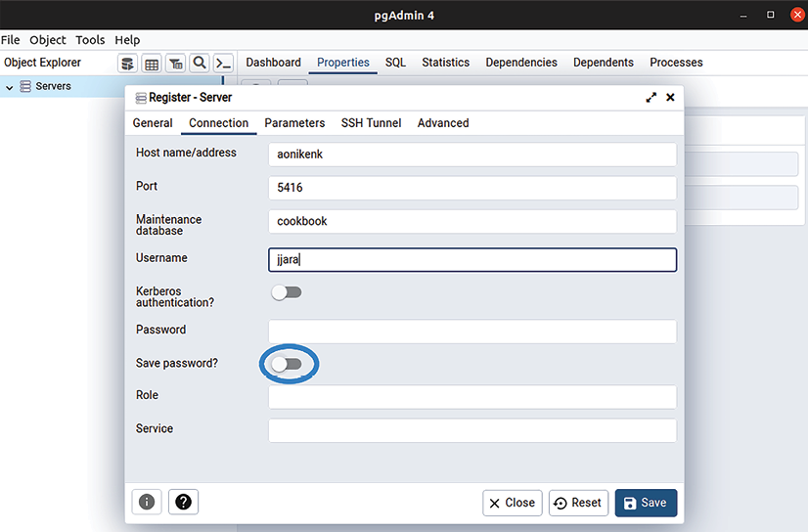Open View Data grid icon in Object Explorer
The height and width of the screenshot is (532, 808).
tap(152, 64)
